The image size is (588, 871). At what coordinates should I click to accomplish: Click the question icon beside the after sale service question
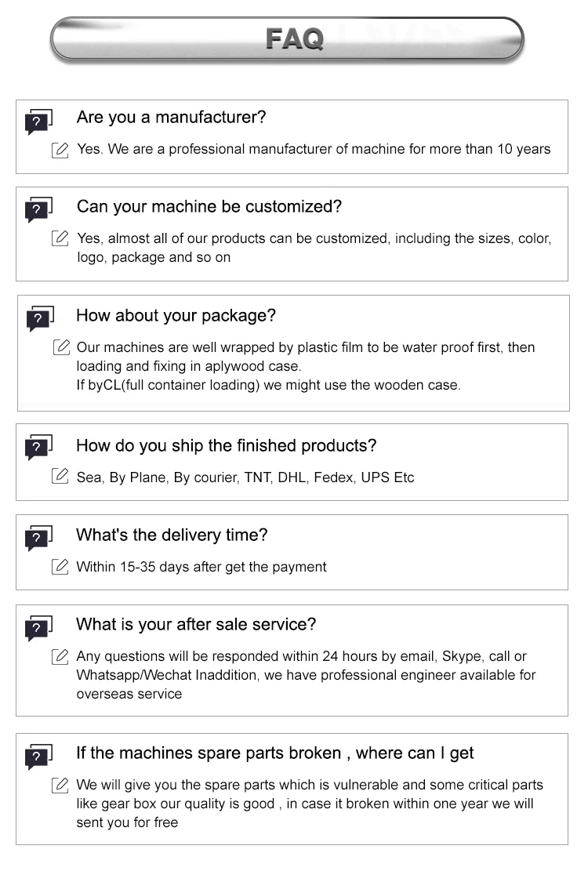click(x=38, y=628)
